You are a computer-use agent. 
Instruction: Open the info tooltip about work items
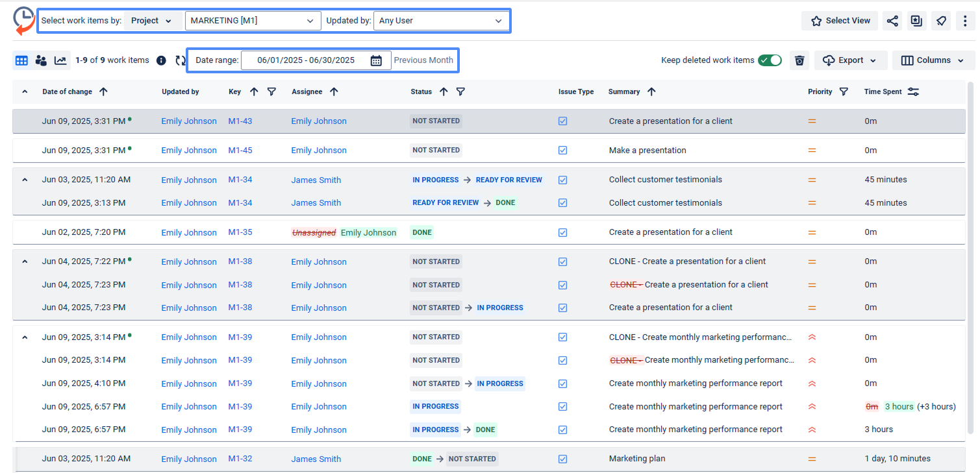point(161,60)
